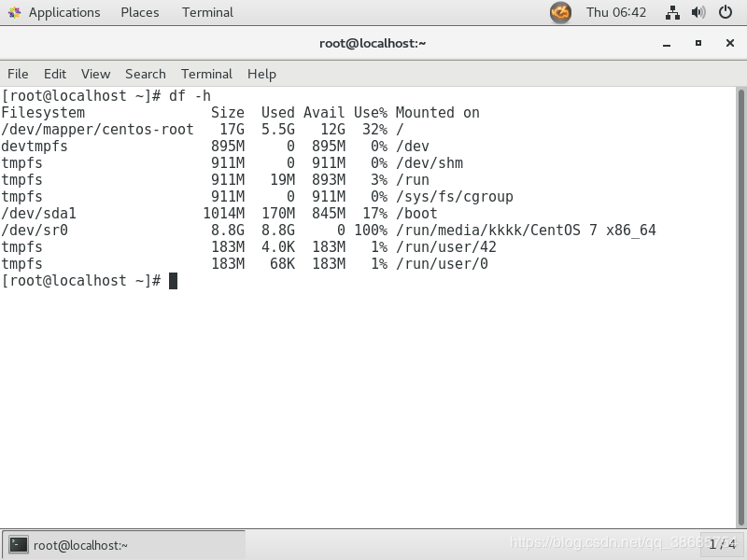Click the terminal icon in the taskbar
Image resolution: width=747 pixels, height=560 pixels.
point(18,545)
